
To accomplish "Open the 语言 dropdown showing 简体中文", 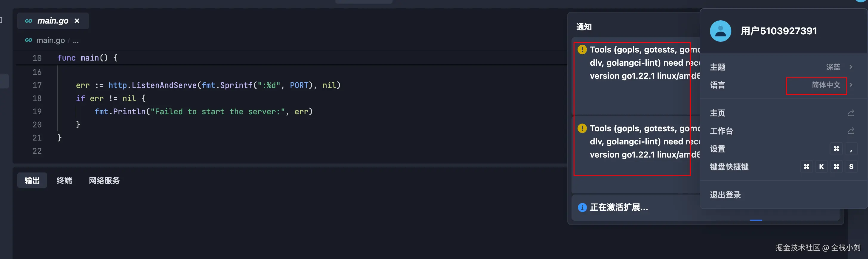I will pos(826,85).
